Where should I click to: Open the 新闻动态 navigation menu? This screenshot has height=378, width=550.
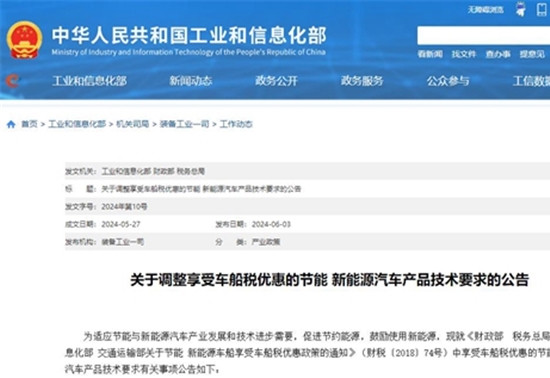191,81
